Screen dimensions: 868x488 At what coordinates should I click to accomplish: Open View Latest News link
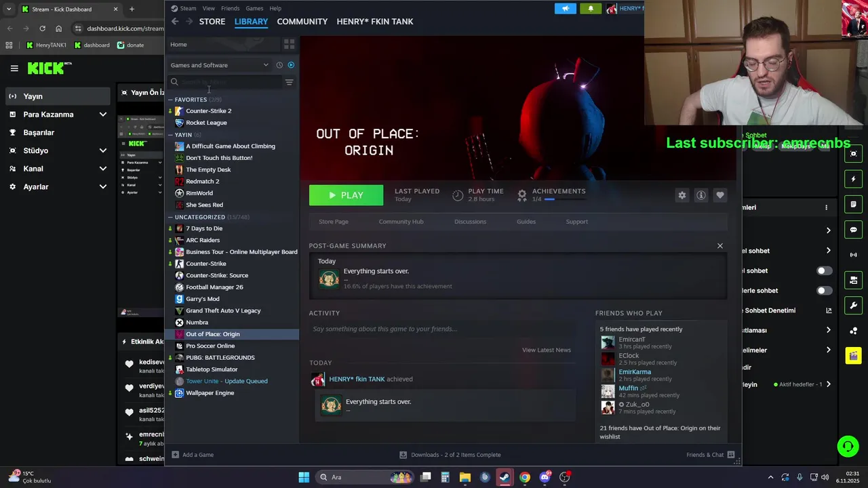(547, 350)
